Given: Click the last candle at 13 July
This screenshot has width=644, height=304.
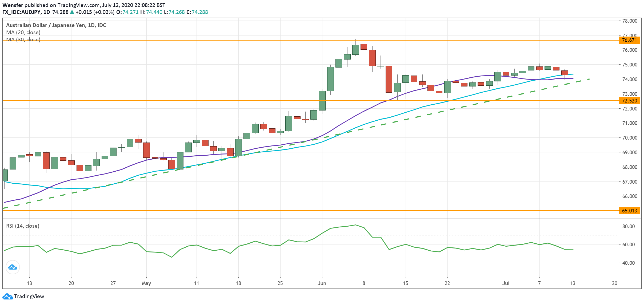Looking at the screenshot, I should coord(573,75).
